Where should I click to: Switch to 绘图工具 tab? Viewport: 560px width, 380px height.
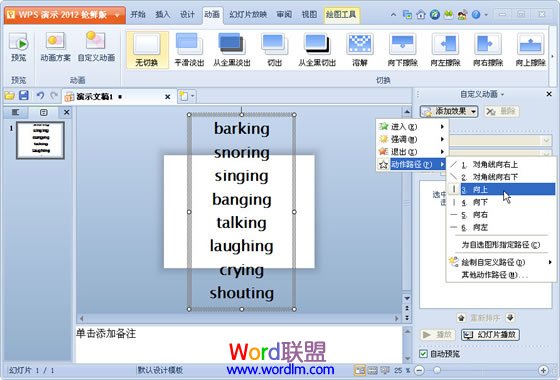pos(341,15)
